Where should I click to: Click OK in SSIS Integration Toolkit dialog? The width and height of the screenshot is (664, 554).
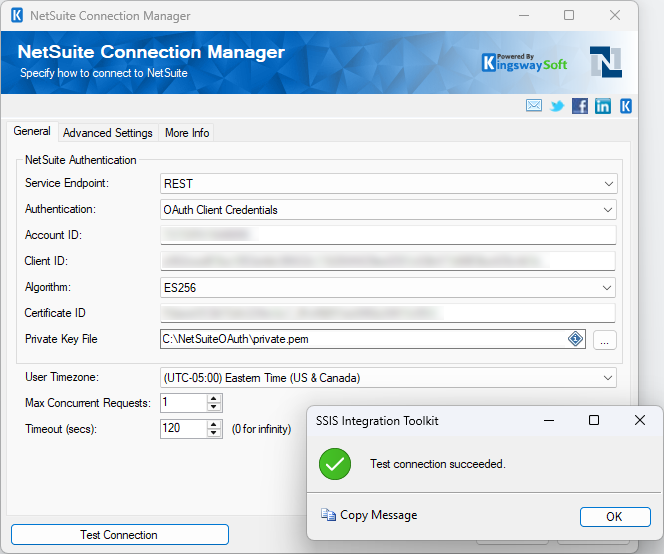(x=615, y=517)
